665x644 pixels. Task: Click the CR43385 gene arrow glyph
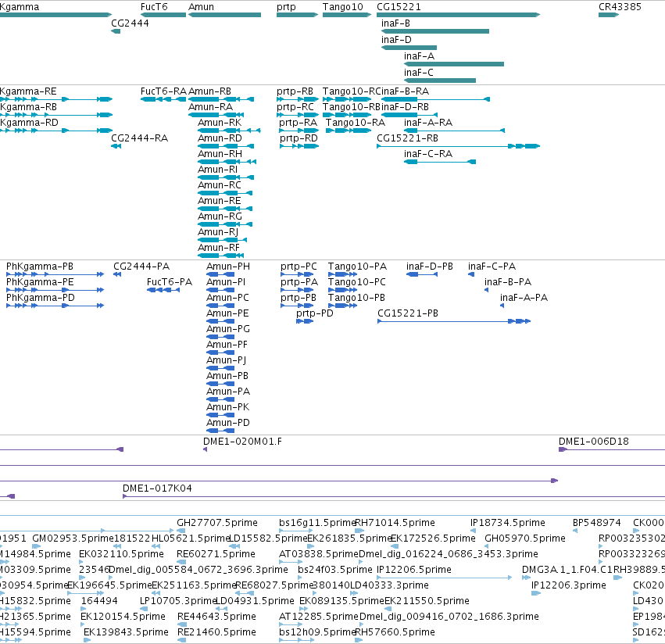pyautogui.click(x=609, y=15)
